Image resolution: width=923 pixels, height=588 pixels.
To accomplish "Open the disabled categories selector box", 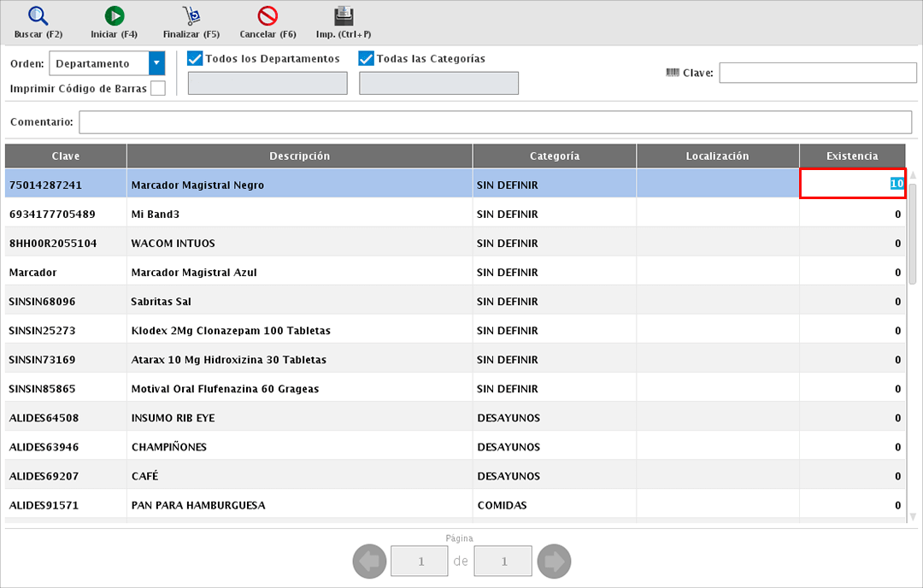I will (x=438, y=83).
